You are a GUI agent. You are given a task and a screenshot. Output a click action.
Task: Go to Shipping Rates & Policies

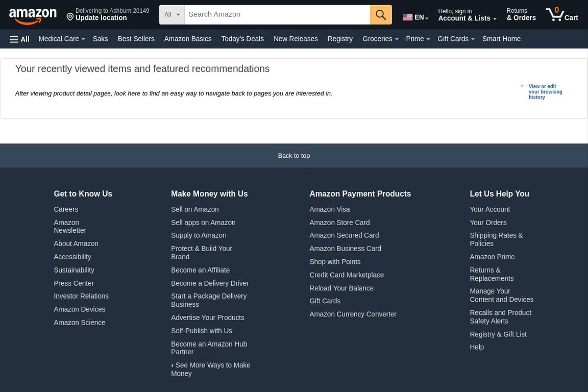(x=496, y=240)
